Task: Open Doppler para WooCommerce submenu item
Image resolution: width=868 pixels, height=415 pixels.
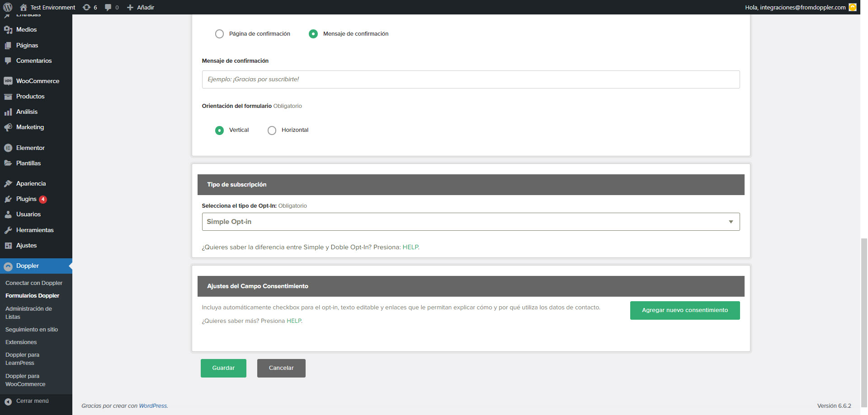Action: click(25, 380)
